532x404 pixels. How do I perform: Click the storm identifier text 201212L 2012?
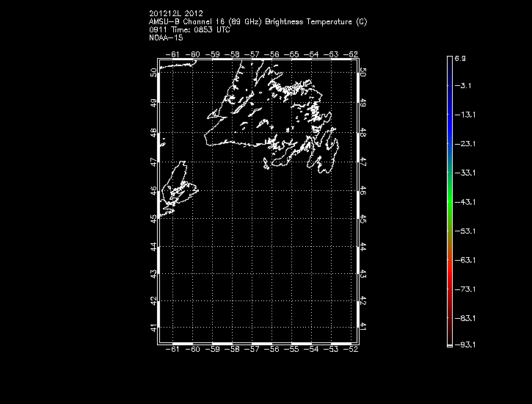(175, 14)
